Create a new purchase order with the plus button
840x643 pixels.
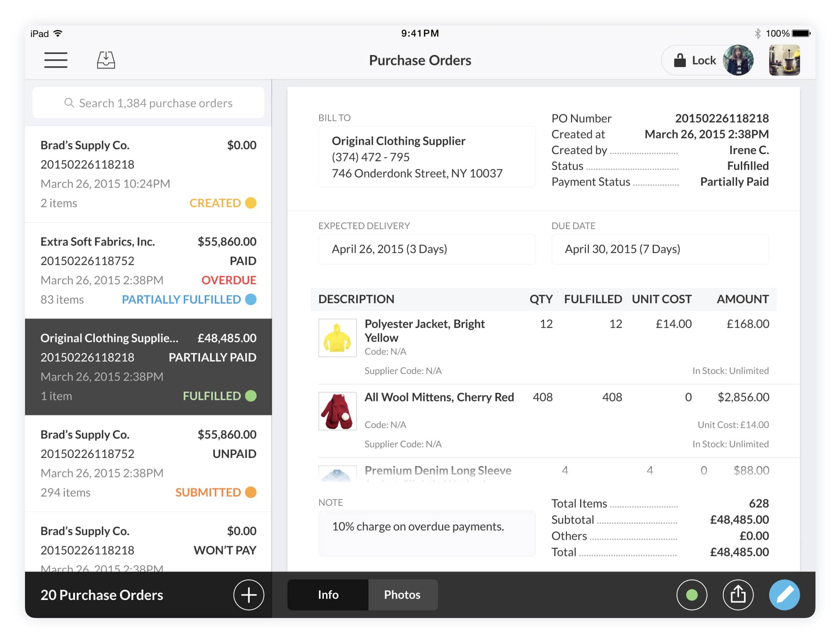tap(248, 595)
